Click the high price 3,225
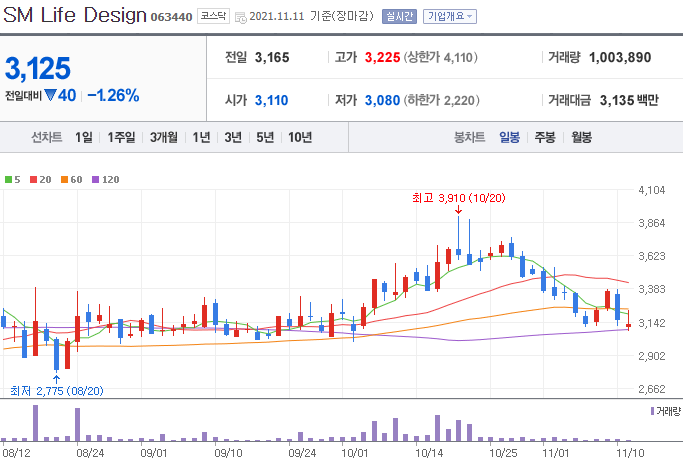 [382, 57]
